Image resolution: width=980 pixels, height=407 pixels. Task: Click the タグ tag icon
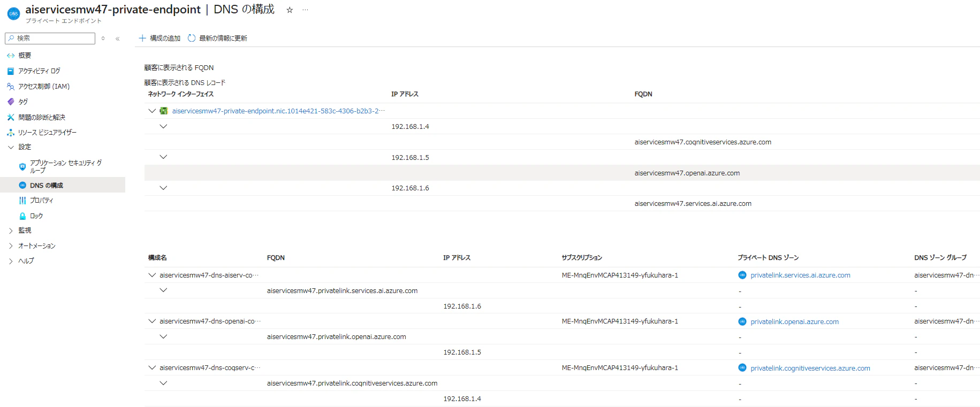[11, 102]
